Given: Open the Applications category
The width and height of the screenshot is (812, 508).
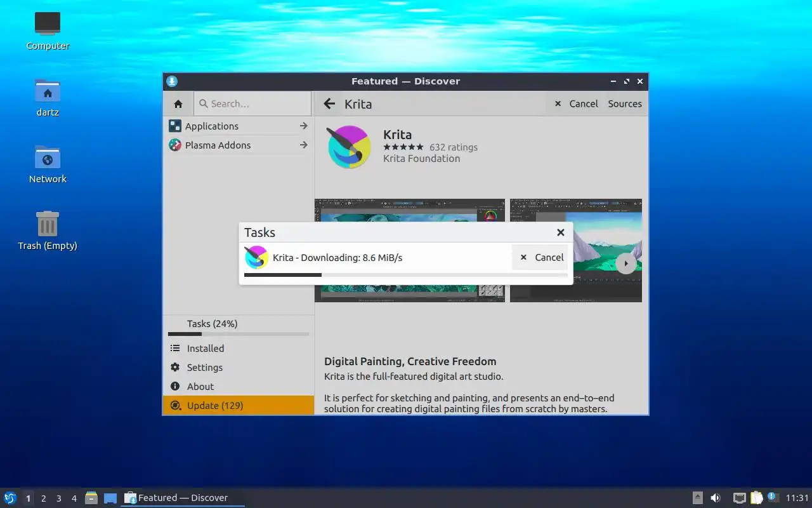Looking at the screenshot, I should click(x=239, y=126).
